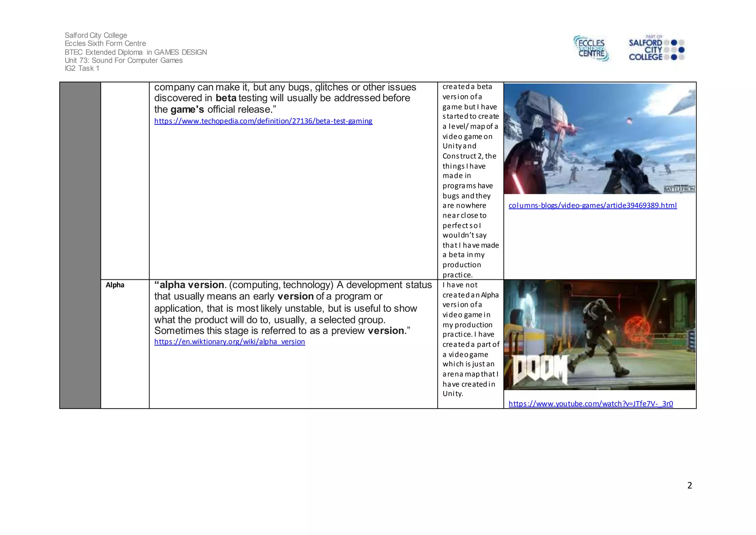The image size is (756, 535).
Task: Click the Salford City College logo
Action: pyautogui.click(x=656, y=48)
